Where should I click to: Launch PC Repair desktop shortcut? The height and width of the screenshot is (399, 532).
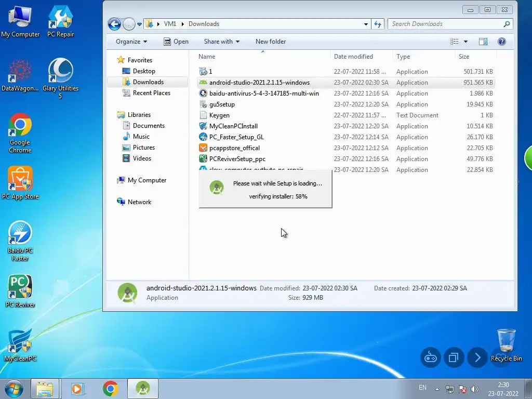pos(60,21)
